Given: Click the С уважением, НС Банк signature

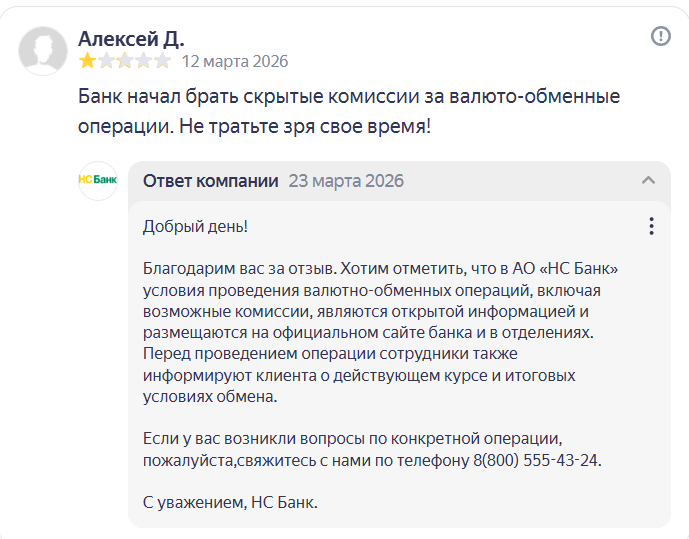Looking at the screenshot, I should [230, 503].
